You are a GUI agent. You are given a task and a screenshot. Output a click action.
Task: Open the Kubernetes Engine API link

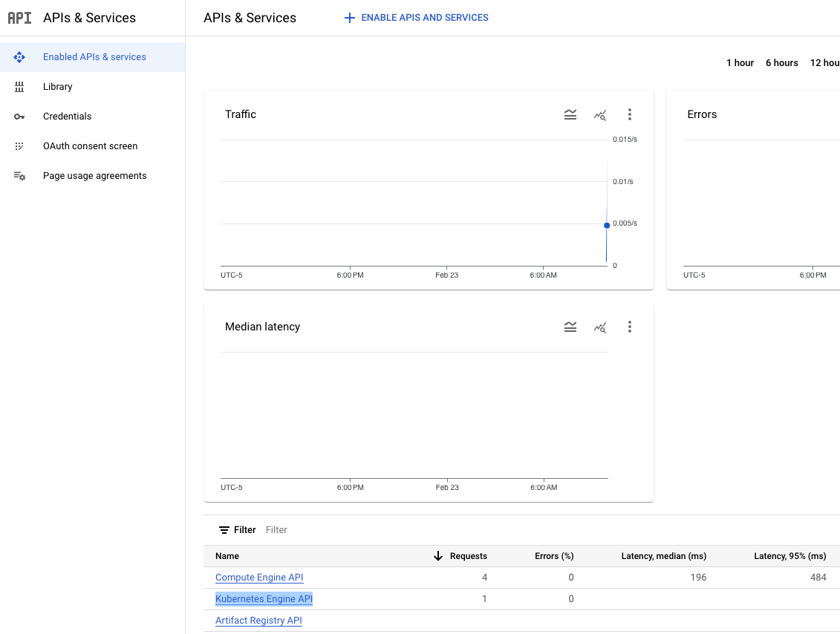(264, 598)
